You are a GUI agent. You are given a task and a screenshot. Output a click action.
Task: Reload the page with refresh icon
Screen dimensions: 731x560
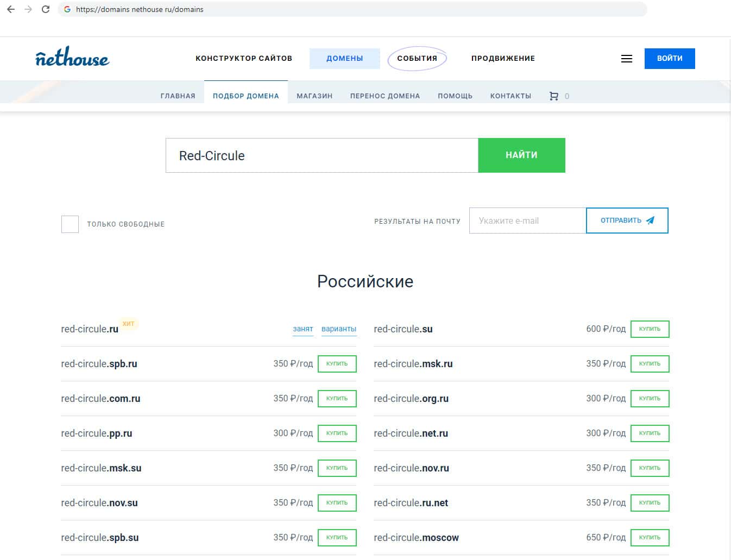pos(46,9)
